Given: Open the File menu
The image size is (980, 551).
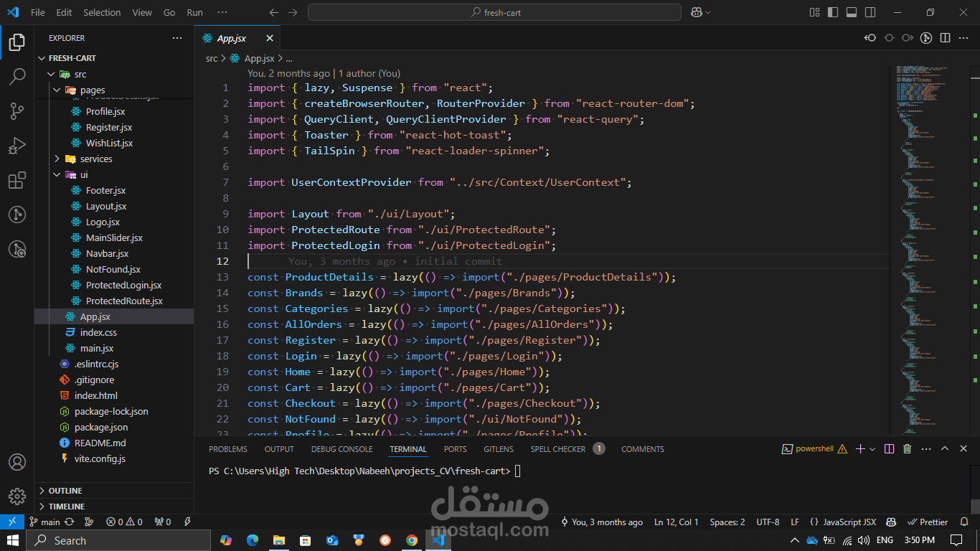Looking at the screenshot, I should [38, 12].
